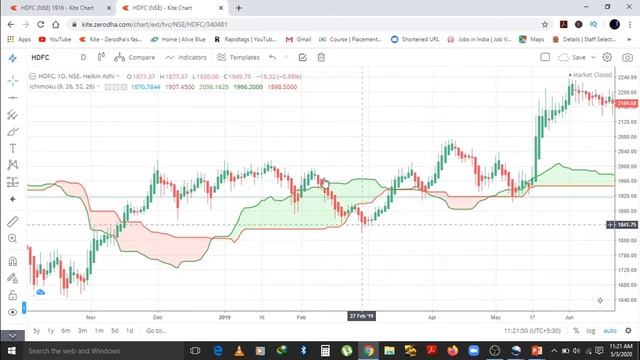Reload the page

40,24
